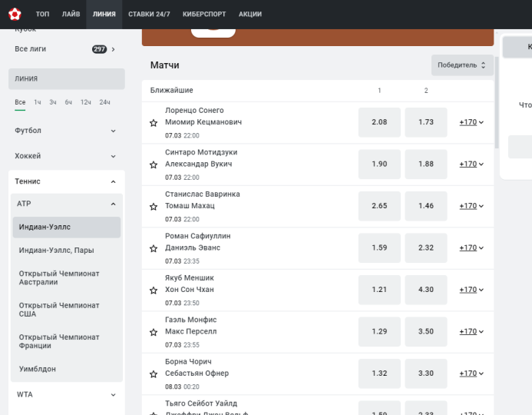Switch to ЛАЙВ section
The width and height of the screenshot is (532, 415).
pyautogui.click(x=71, y=14)
